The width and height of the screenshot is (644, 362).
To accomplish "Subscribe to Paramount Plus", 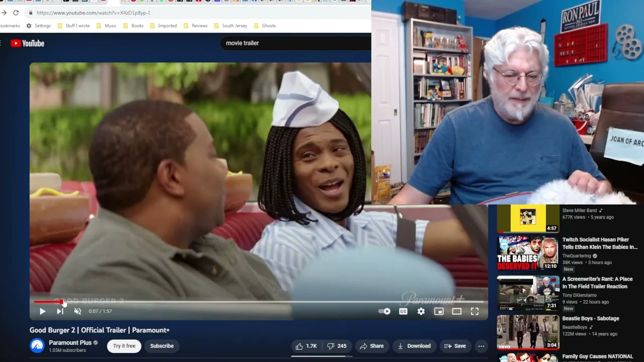I will 162,346.
